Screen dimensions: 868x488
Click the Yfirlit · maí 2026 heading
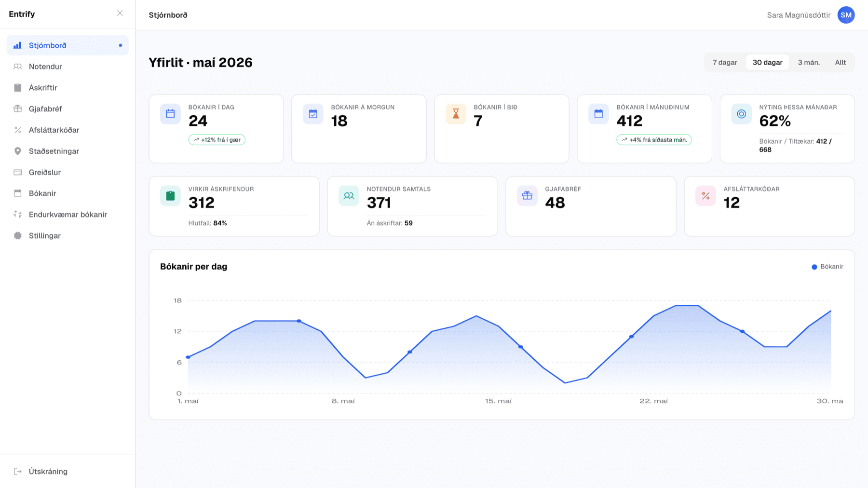pyautogui.click(x=201, y=63)
